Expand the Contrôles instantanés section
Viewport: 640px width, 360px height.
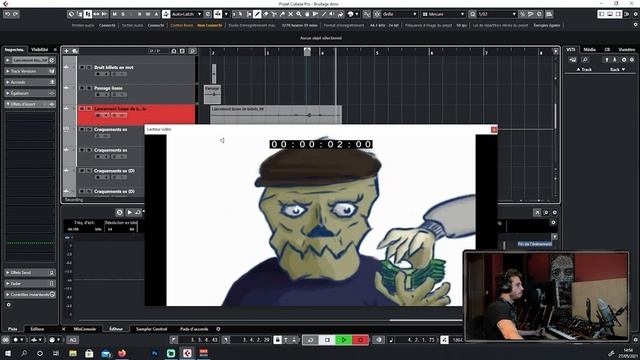30,294
